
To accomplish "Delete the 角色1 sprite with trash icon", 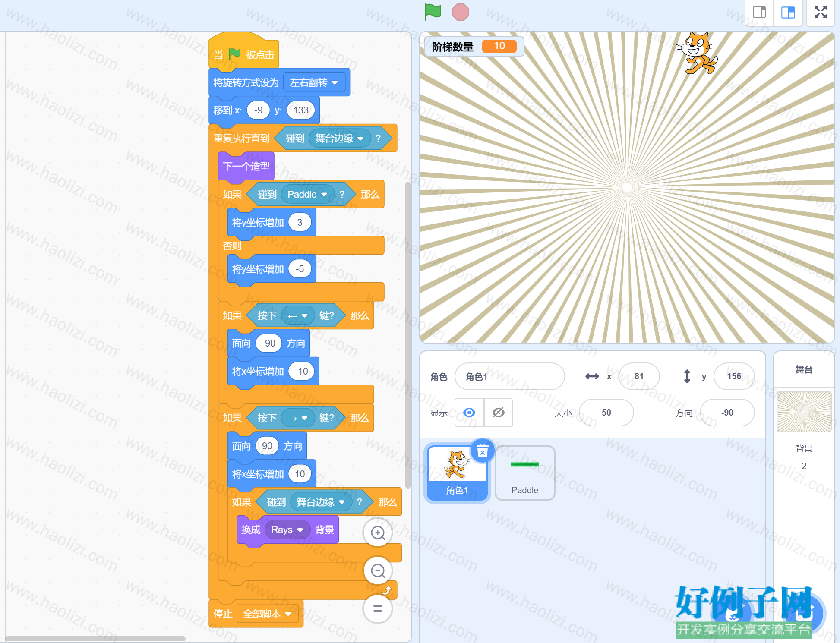I will 482,451.
